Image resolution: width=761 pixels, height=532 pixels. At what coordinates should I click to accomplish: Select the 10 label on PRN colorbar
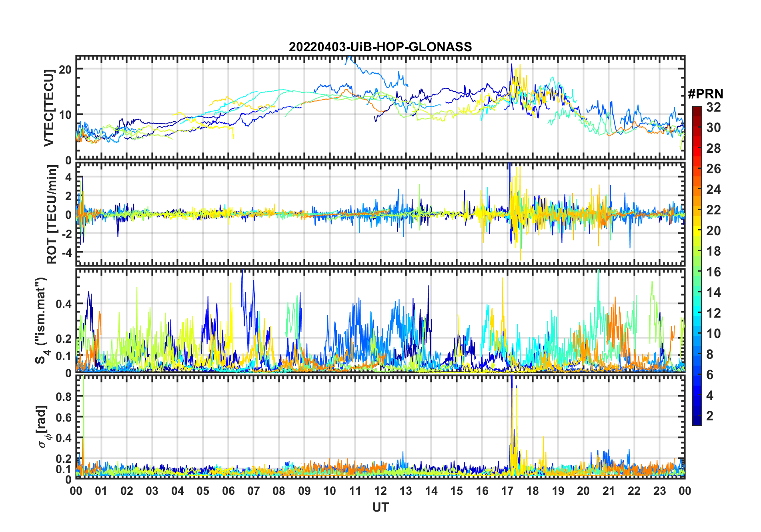point(714,334)
